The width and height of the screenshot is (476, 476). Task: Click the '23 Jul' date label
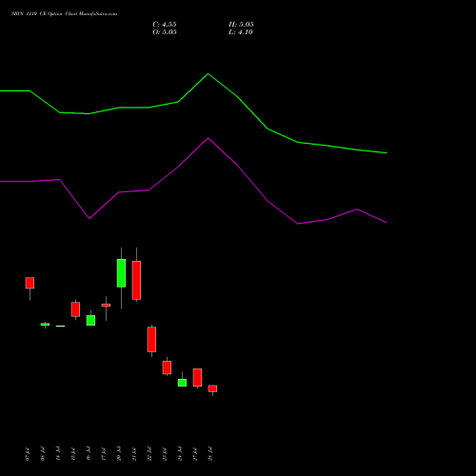pos(165,454)
